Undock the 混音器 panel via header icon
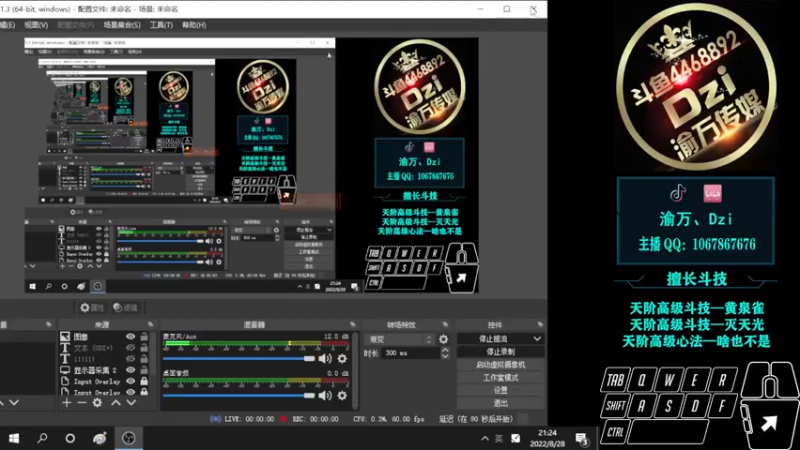 coord(353,324)
